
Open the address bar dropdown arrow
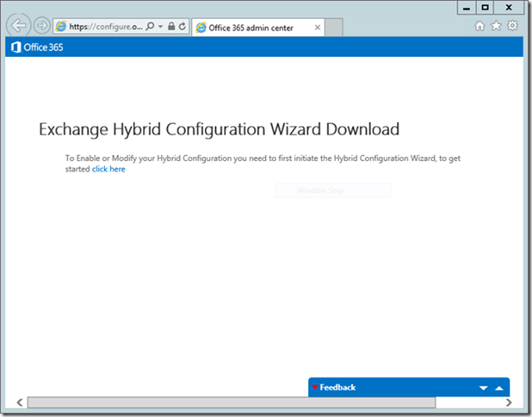pos(160,27)
